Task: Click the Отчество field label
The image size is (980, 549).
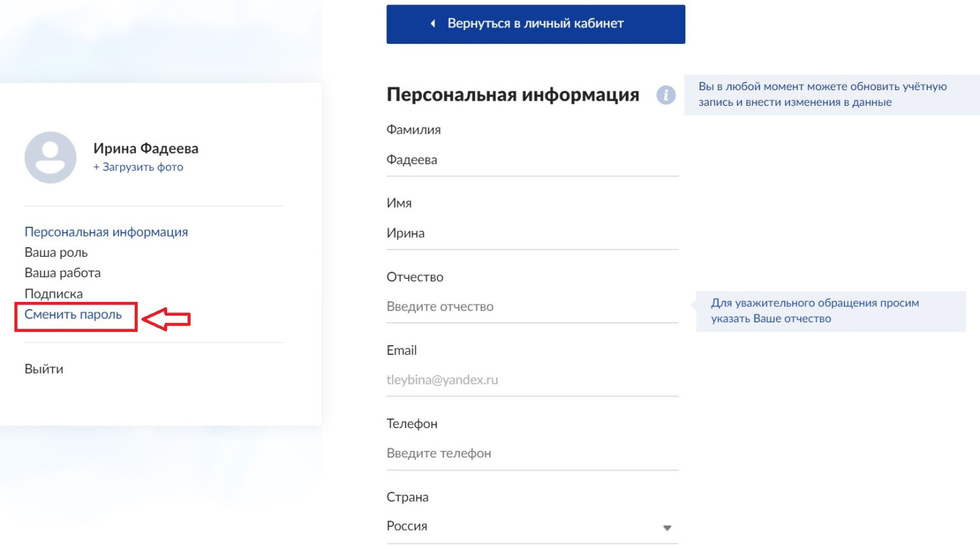Action: (x=415, y=277)
